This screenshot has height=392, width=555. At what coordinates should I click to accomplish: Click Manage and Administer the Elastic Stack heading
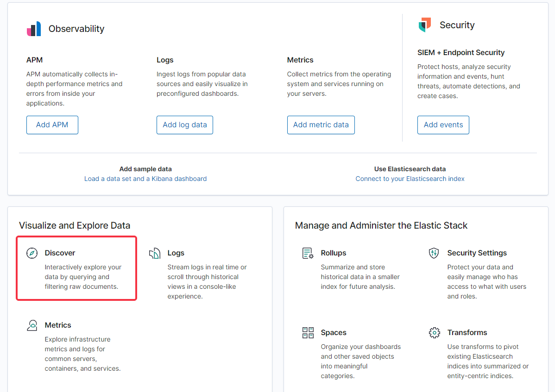[381, 225]
